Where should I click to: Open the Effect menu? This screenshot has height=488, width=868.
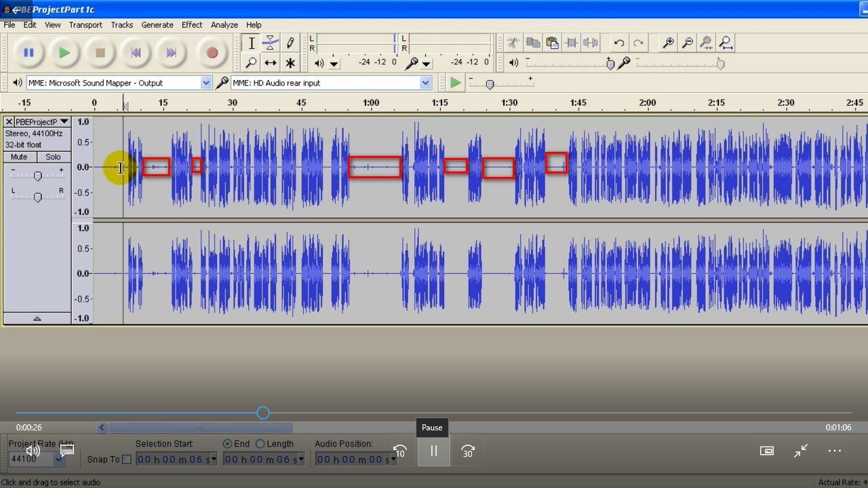click(x=192, y=24)
